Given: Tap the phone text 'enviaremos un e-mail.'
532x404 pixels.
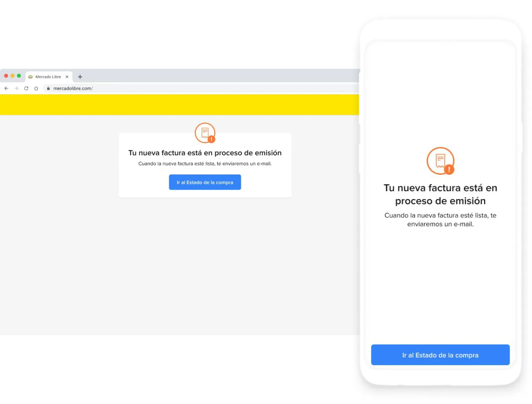Looking at the screenshot, I should [440, 224].
